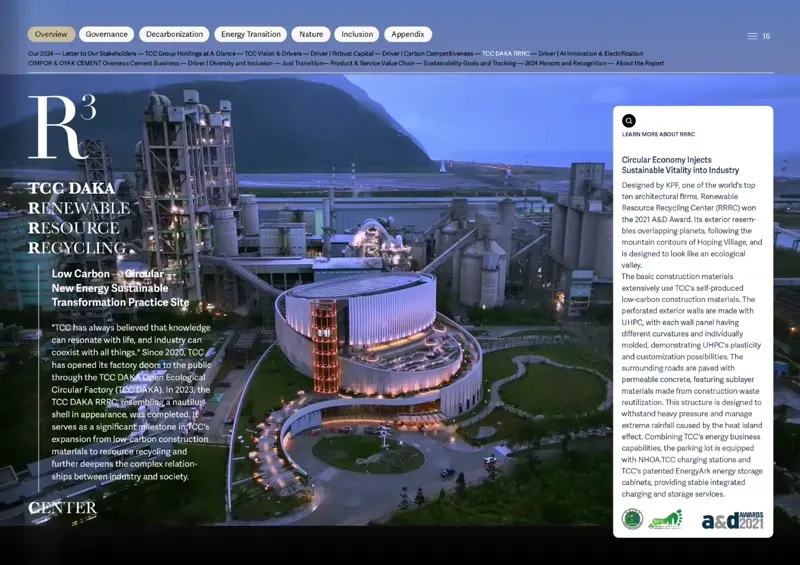The width and height of the screenshot is (800, 565).
Task: Select the Energy Transition tab
Action: (x=250, y=34)
